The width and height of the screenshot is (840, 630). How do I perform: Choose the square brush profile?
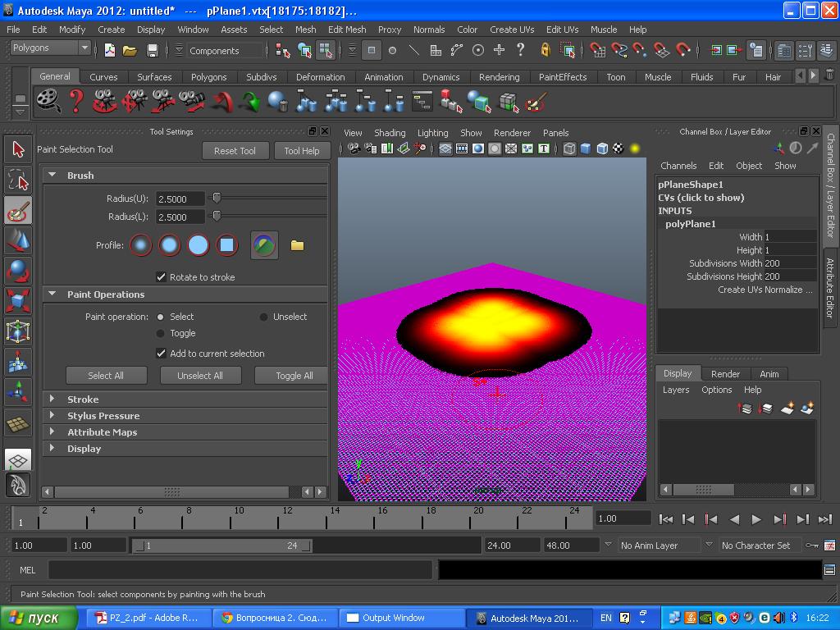tap(226, 245)
